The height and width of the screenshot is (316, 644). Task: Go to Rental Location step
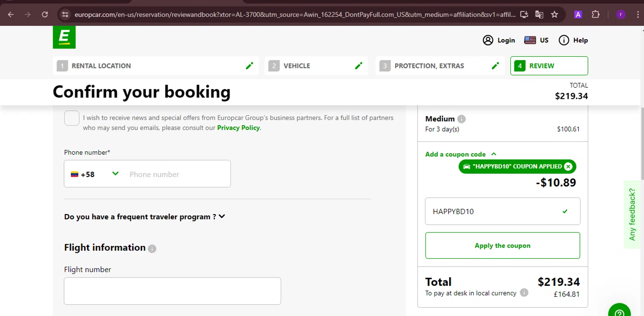click(156, 66)
